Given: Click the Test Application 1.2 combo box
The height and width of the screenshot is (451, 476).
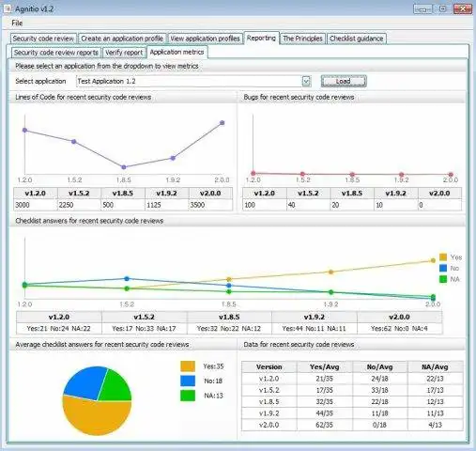Looking at the screenshot, I should click(x=193, y=82).
